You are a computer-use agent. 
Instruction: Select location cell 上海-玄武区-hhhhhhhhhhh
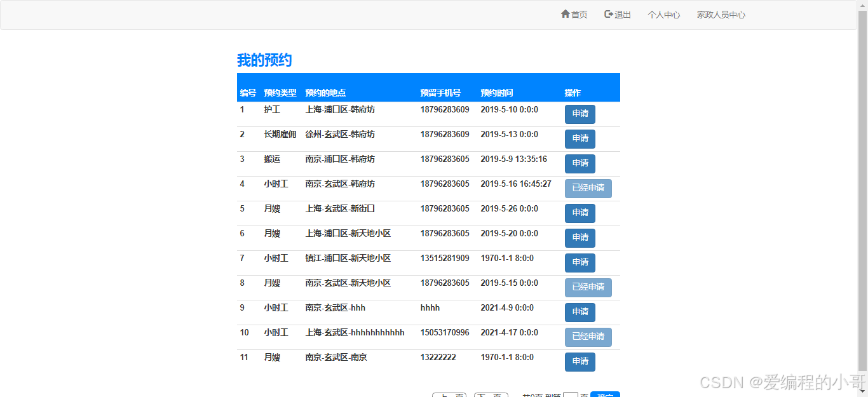pos(355,332)
